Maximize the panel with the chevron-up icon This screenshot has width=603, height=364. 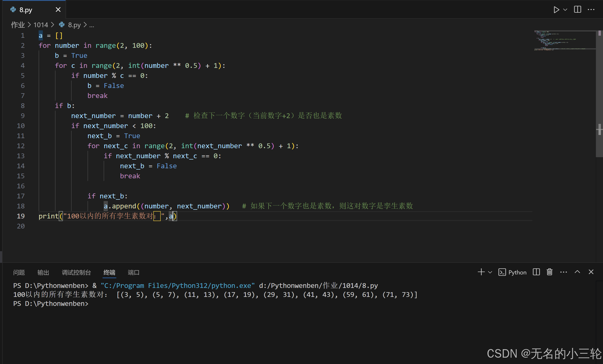(x=577, y=272)
